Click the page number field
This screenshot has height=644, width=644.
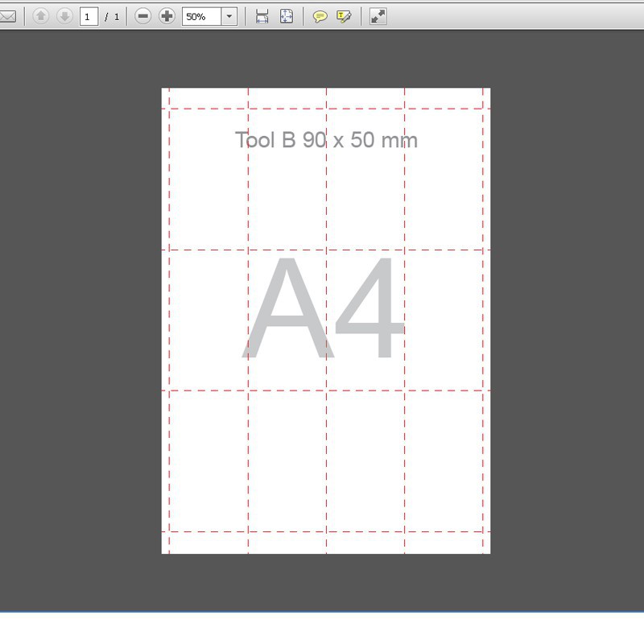pyautogui.click(x=89, y=17)
